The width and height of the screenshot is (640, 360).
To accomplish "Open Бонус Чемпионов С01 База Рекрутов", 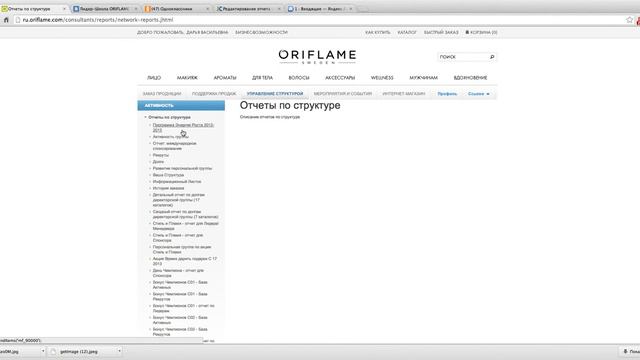I will 180,296.
